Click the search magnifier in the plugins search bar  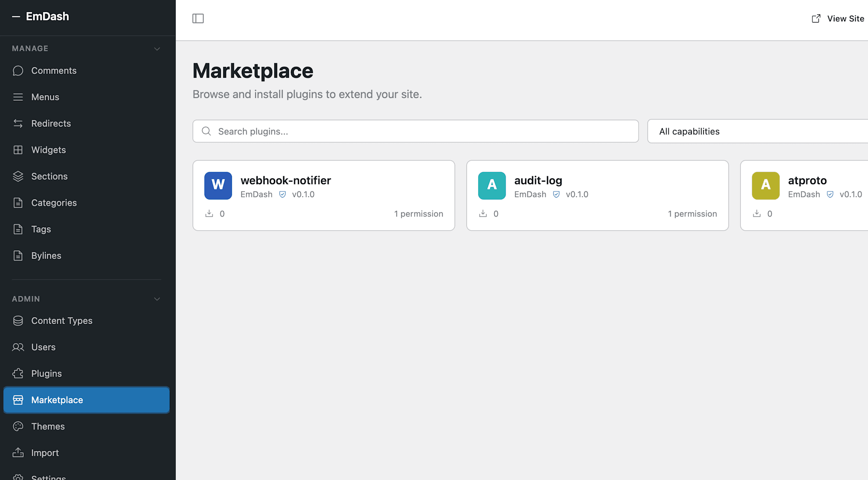tap(206, 131)
